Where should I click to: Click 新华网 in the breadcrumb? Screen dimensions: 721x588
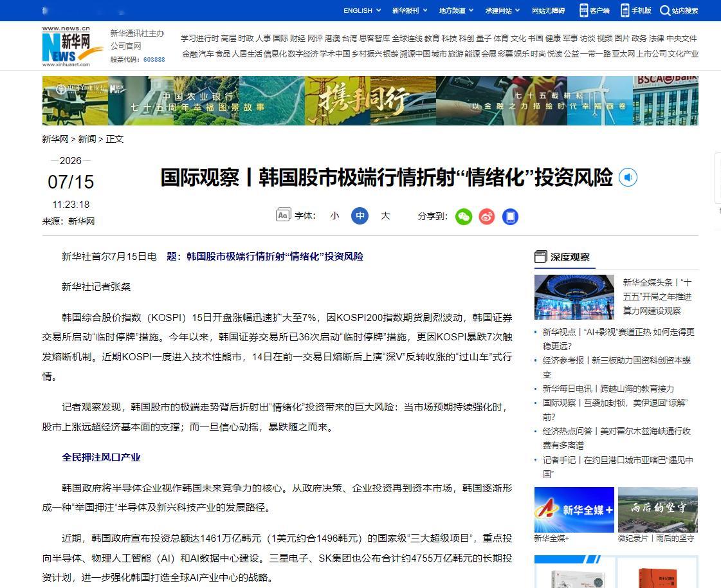[55, 139]
